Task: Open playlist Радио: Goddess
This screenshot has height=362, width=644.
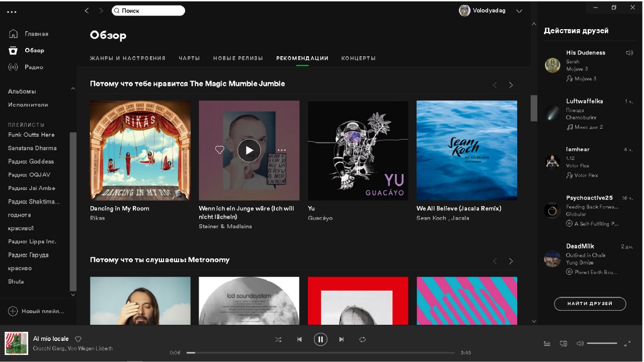Action: (x=31, y=161)
